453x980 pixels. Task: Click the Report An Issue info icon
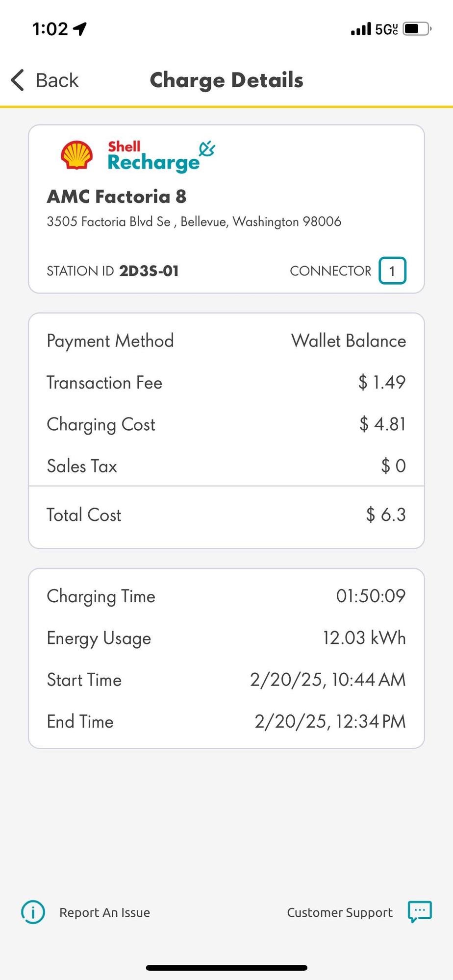coord(33,912)
